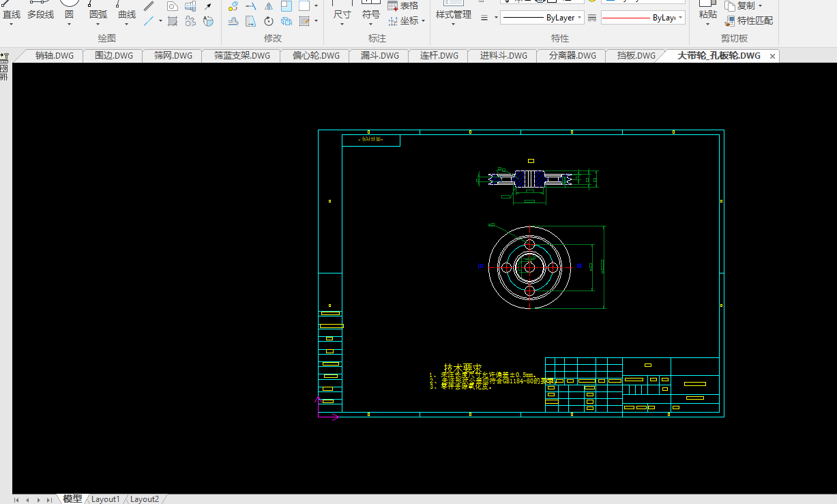Expand the black ByLayer linetype dropdown
This screenshot has width=837, height=504.
point(580,18)
